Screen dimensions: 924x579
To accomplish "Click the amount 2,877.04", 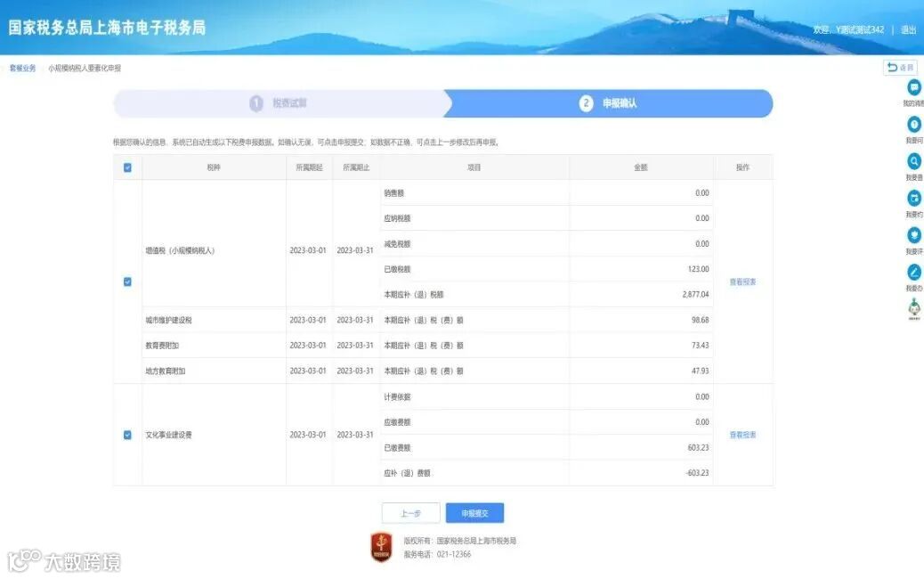I will [x=695, y=294].
